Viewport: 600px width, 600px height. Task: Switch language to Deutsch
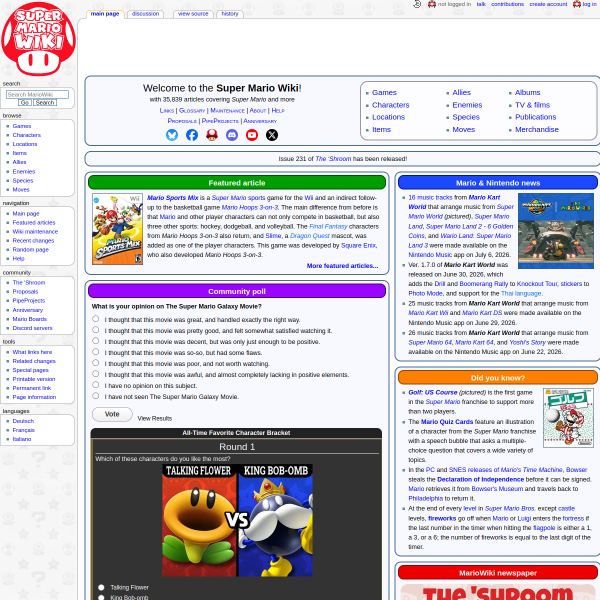coord(23,421)
